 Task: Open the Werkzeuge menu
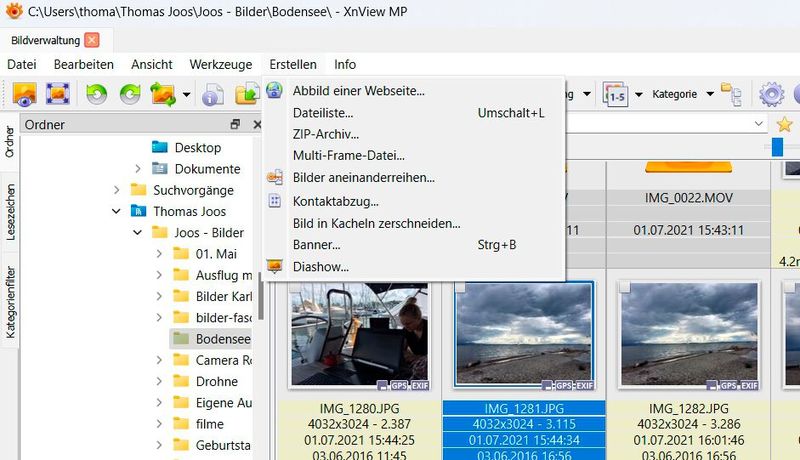click(x=221, y=64)
